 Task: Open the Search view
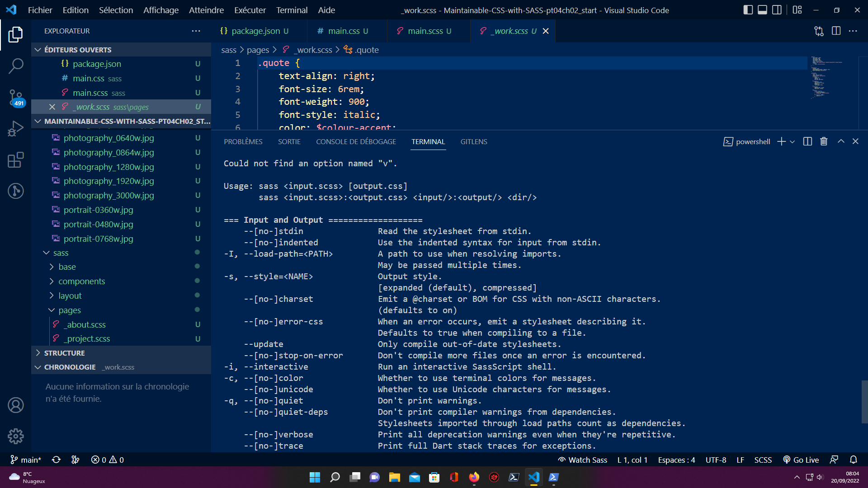(16, 66)
